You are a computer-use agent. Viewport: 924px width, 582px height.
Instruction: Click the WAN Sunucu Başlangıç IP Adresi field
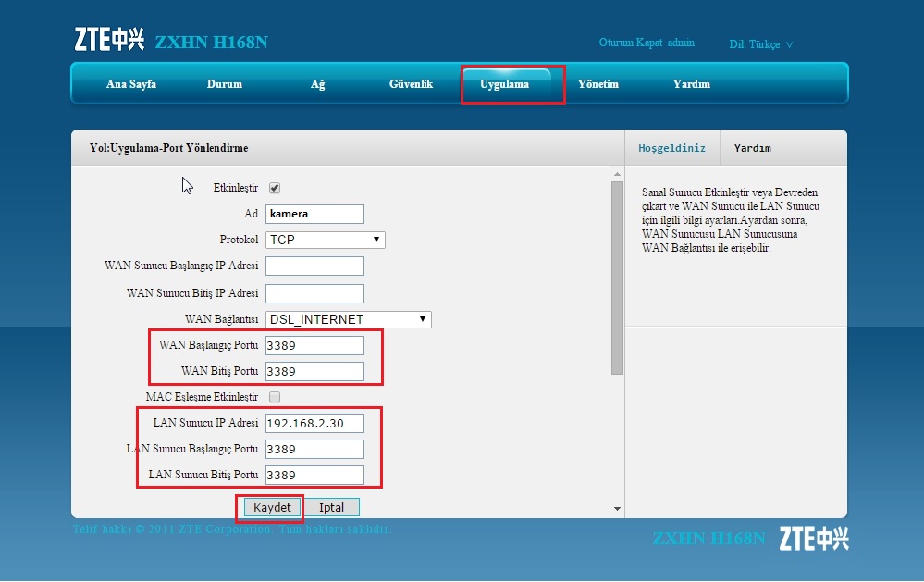pyautogui.click(x=314, y=266)
